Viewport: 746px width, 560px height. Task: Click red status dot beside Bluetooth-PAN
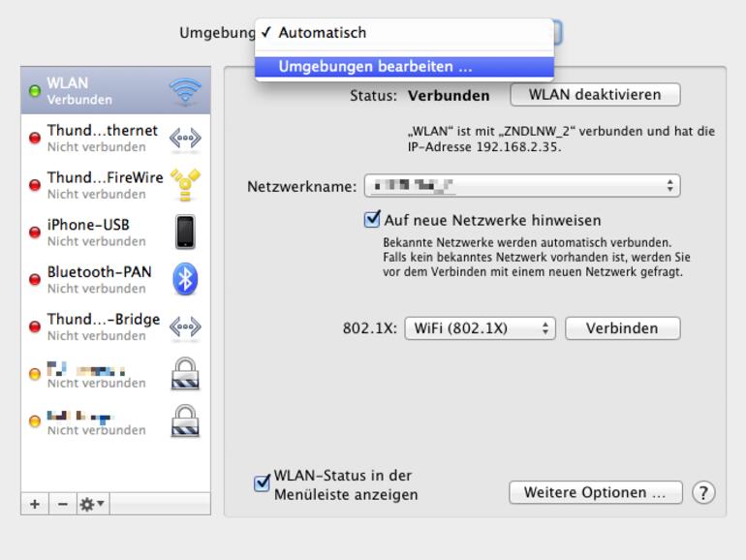pos(35,279)
